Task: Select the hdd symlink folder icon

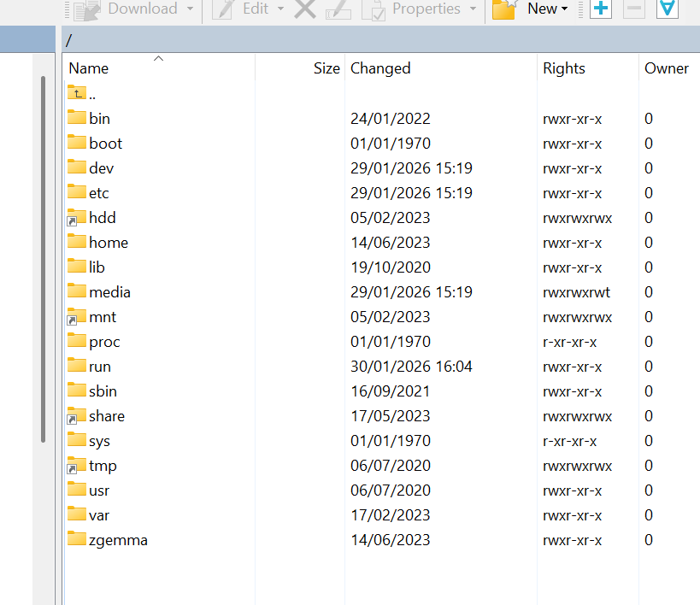Action: click(77, 217)
